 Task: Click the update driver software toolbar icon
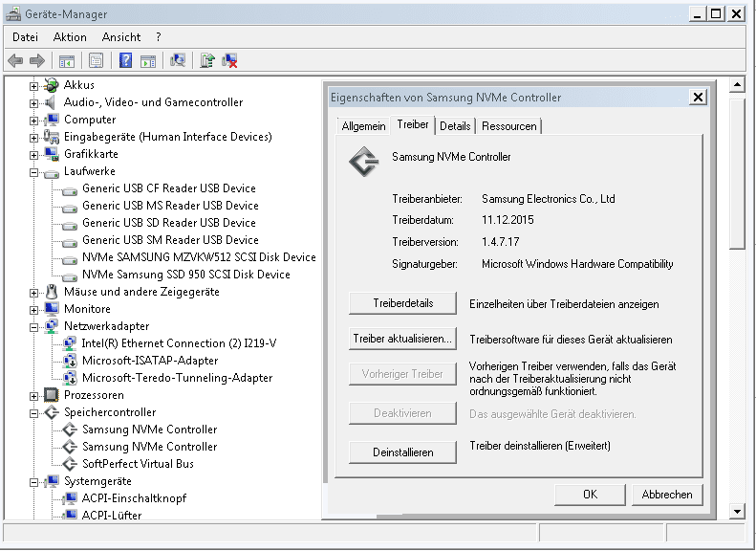tap(207, 60)
